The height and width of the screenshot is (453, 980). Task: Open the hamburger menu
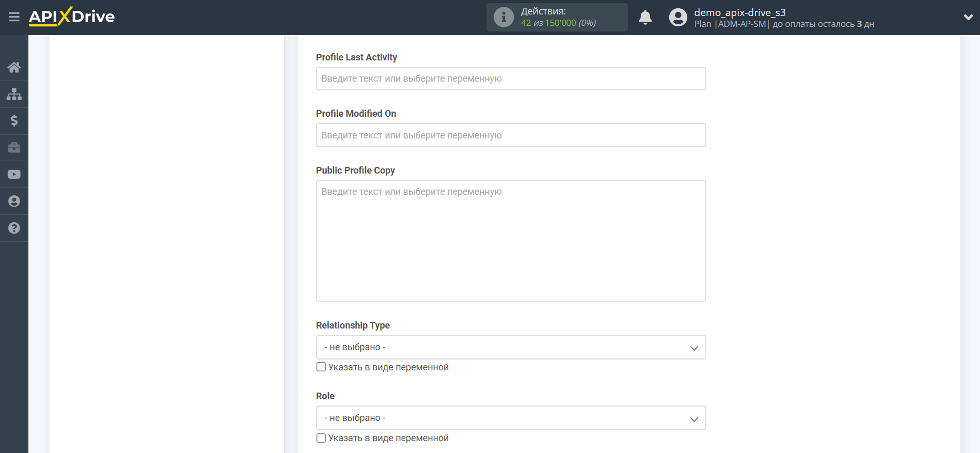pyautogui.click(x=14, y=17)
